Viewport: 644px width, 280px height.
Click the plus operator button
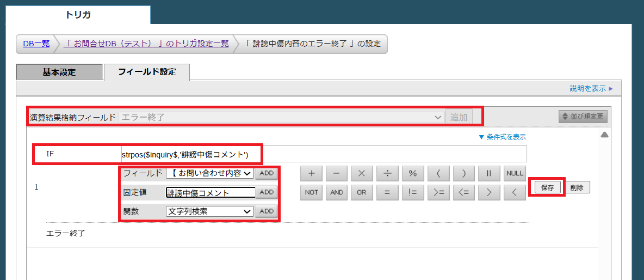(x=311, y=174)
